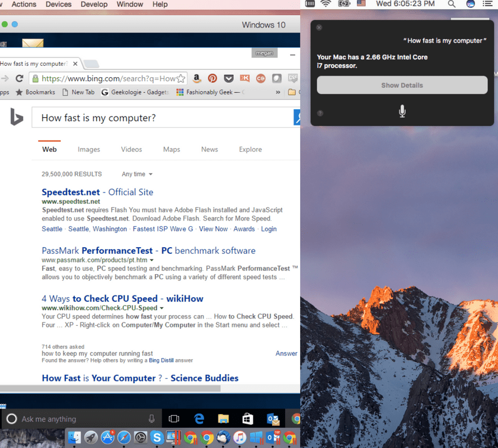The width and height of the screenshot is (498, 448).
Task: Open the Geekologie - Gadgets bookmark
Action: pos(135,92)
